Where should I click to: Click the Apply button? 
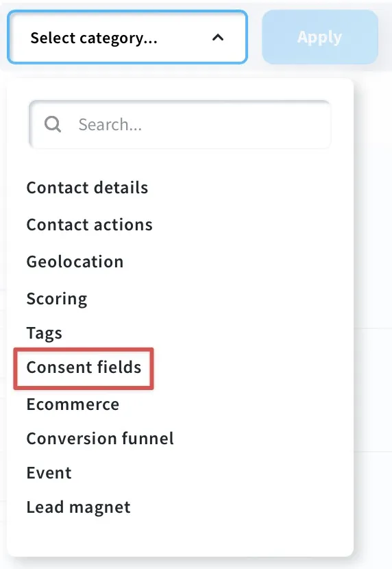click(x=320, y=37)
